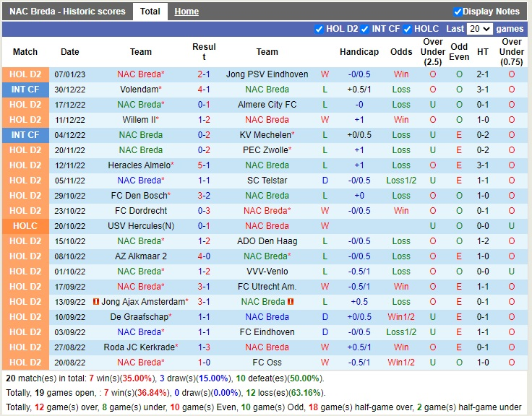Image resolution: width=532 pixels, height=416 pixels.
Task: Click the date 07/01/23
Action: coord(70,74)
